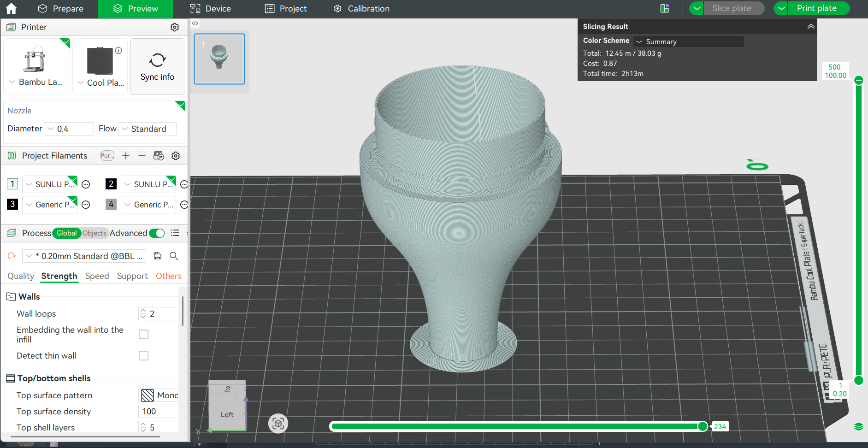Screen dimensions: 868x448
Task: Add a new project filament
Action: pyautogui.click(x=126, y=156)
